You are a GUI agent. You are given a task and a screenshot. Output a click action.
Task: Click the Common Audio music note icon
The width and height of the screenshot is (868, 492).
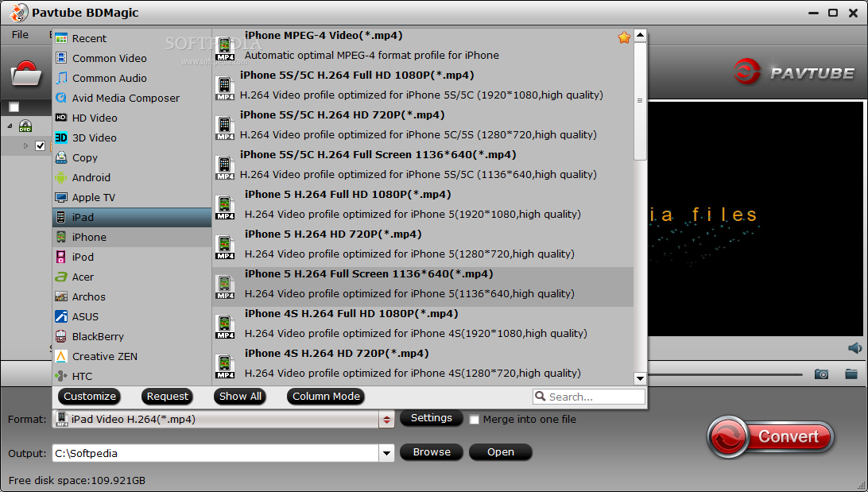tap(61, 78)
